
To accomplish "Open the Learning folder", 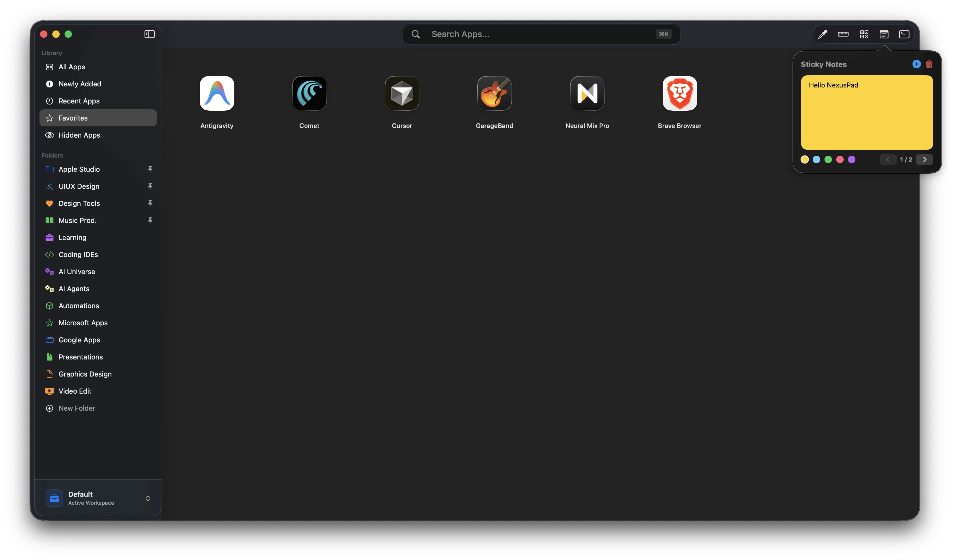I will click(98, 237).
